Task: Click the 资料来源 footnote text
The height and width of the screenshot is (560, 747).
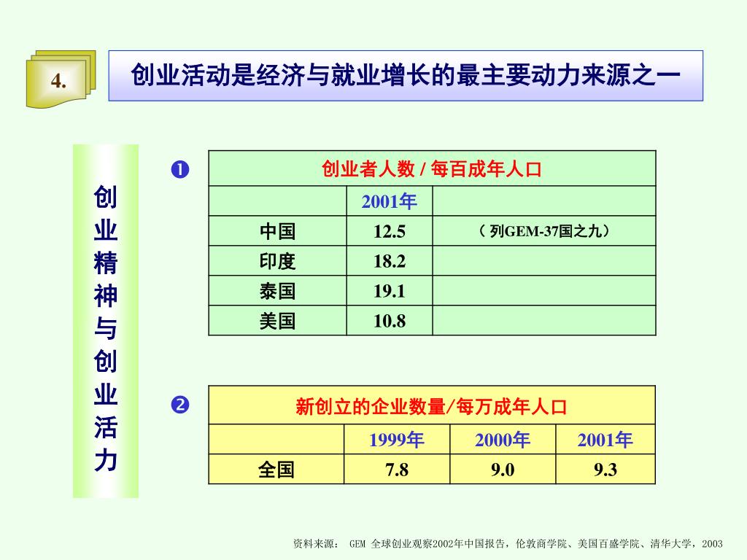Action: pos(508,543)
